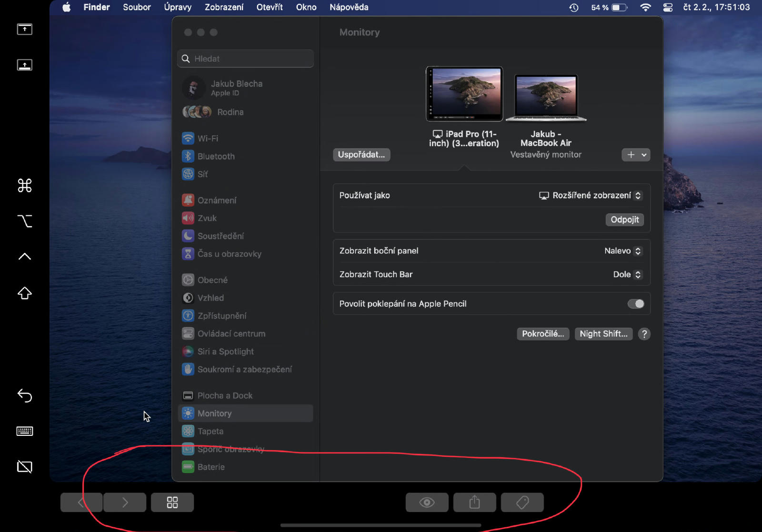Open Čas u obrazovky in the sidebar
Viewport: 762px width, 532px height.
[245, 254]
